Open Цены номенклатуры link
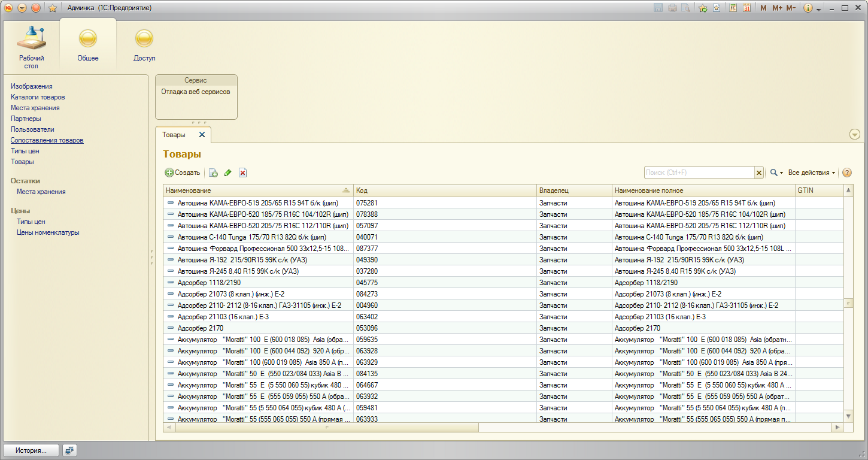 tap(48, 232)
